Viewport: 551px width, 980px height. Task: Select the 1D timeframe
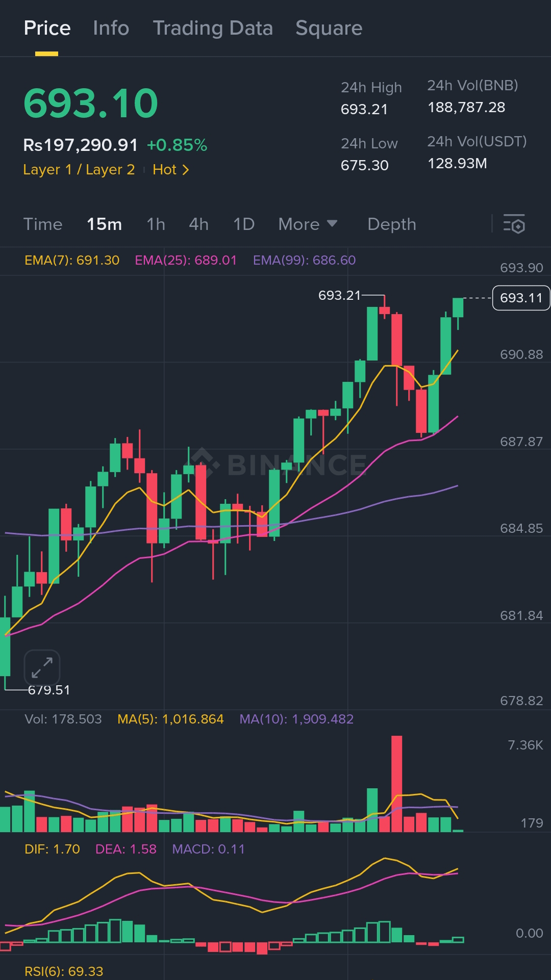point(243,224)
